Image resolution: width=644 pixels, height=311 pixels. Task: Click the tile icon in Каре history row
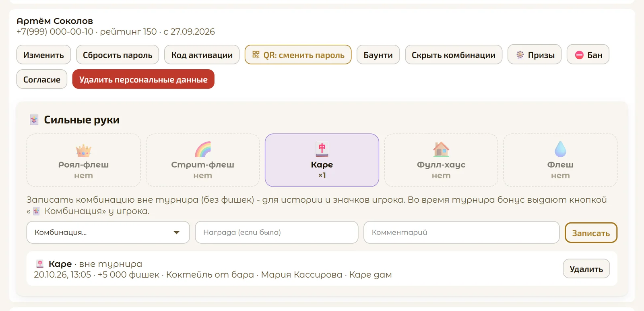[40, 264]
